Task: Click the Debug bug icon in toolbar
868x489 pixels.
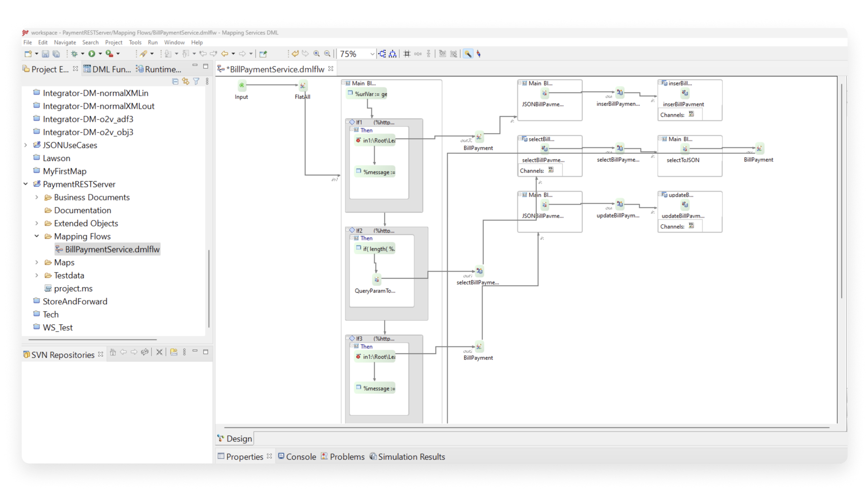Action: click(x=74, y=54)
